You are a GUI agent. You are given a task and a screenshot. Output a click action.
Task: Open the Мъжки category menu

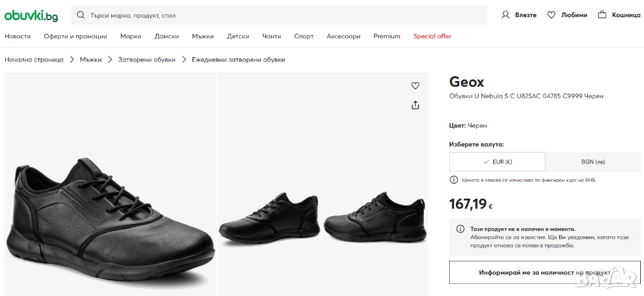(x=203, y=36)
